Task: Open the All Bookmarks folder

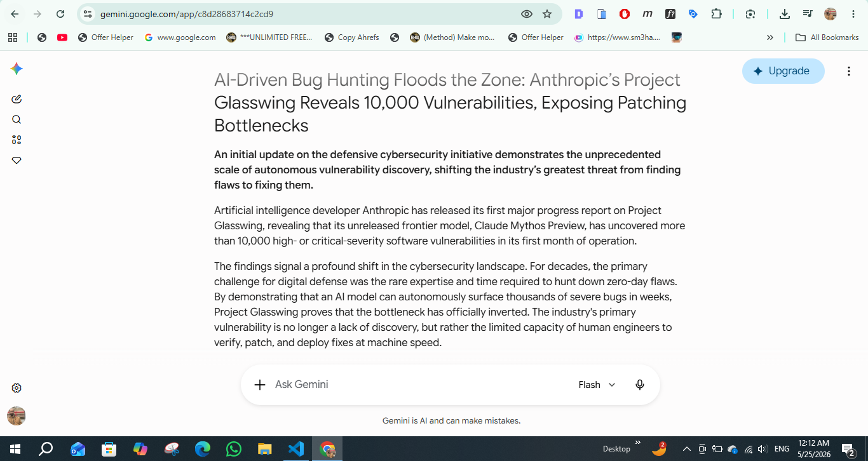Action: (x=827, y=37)
